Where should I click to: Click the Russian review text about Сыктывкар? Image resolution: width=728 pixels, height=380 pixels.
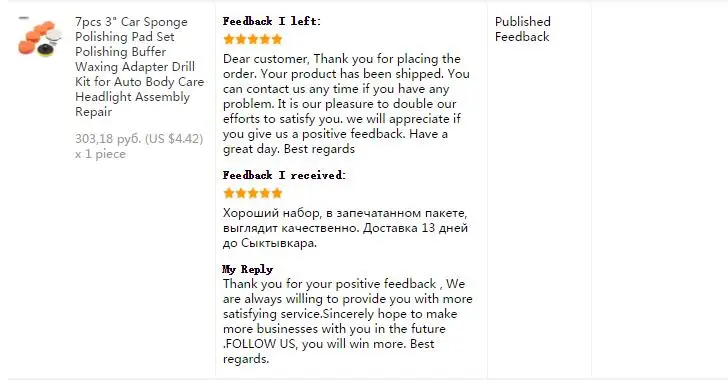pyautogui.click(x=345, y=228)
